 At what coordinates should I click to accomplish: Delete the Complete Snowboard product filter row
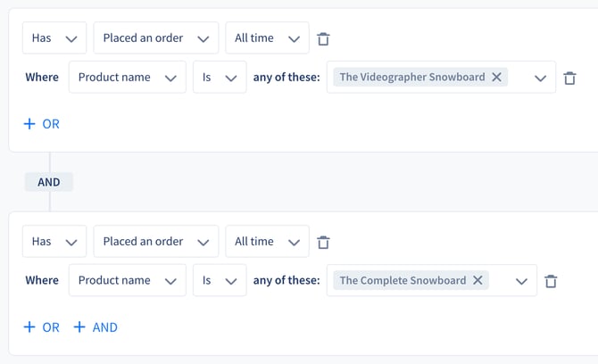click(551, 281)
